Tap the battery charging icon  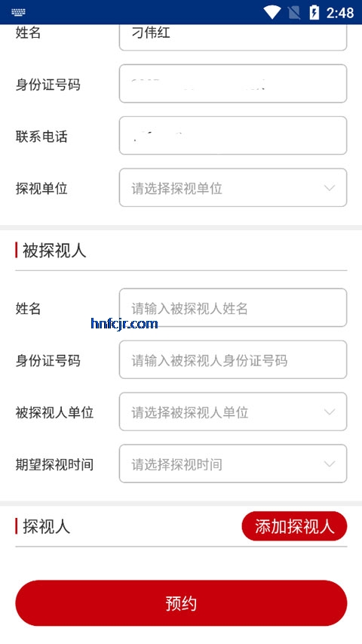(314, 12)
